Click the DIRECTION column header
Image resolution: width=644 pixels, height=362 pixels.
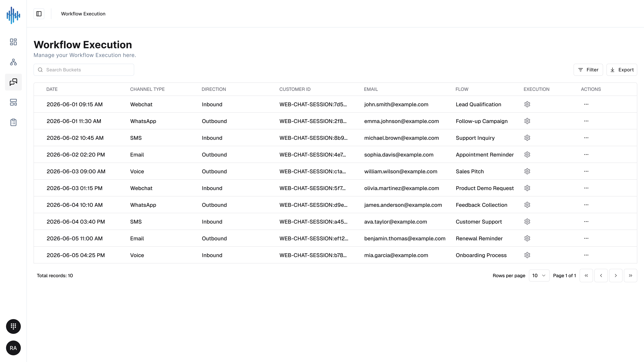click(214, 89)
